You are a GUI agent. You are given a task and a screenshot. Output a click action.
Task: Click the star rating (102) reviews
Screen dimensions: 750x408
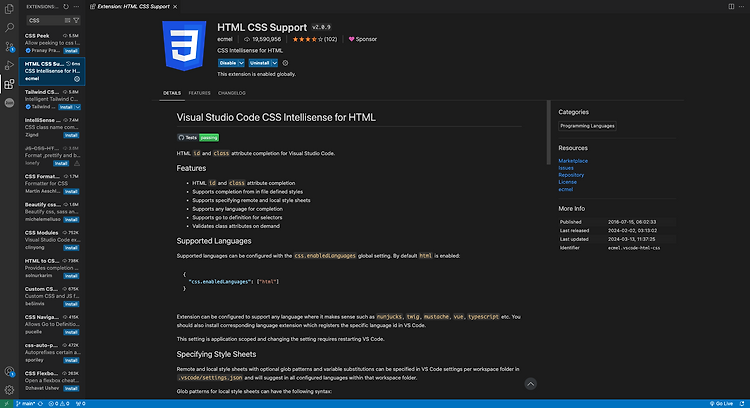point(315,39)
